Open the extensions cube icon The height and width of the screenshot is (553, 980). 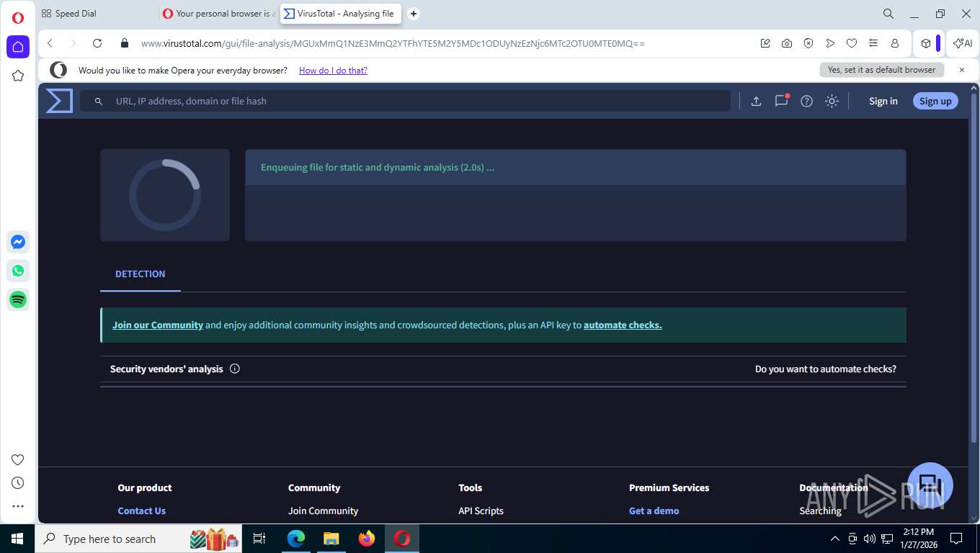[926, 43]
